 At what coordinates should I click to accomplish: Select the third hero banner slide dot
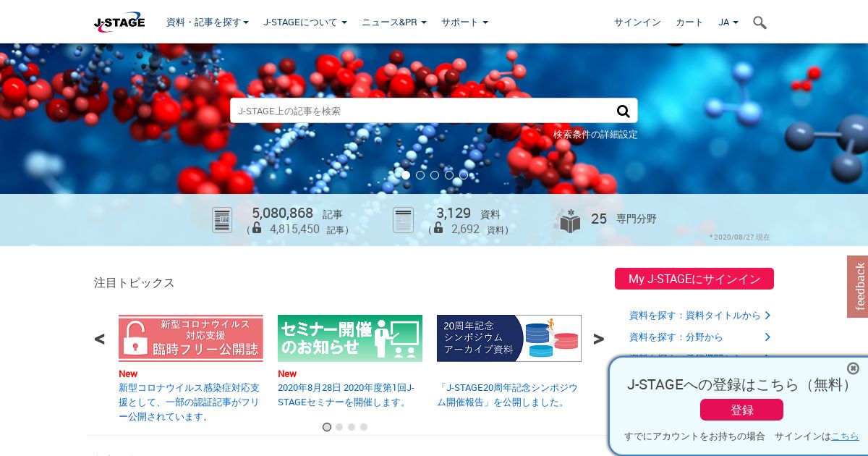click(x=435, y=175)
